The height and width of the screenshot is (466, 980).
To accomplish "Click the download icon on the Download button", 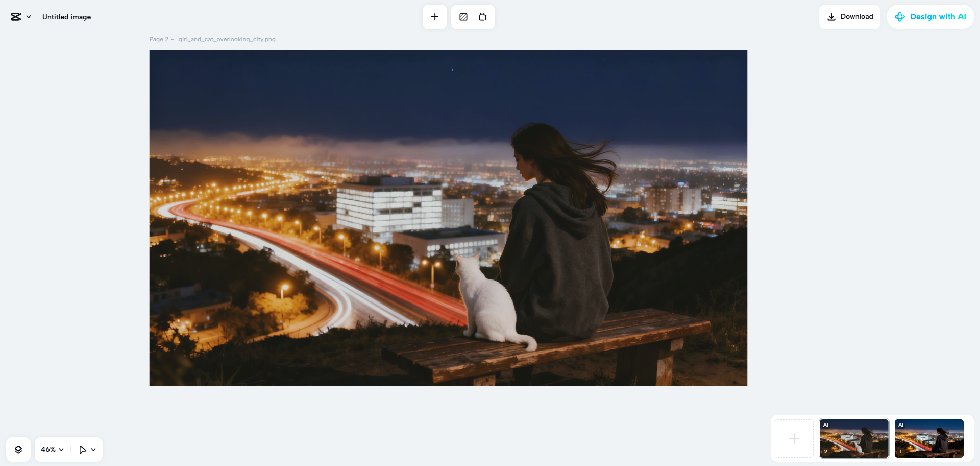I will 831,16.
